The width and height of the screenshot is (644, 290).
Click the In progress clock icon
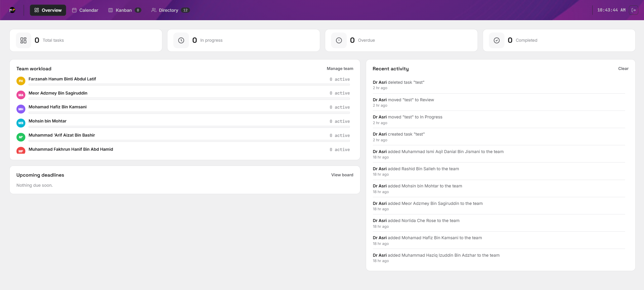point(181,40)
